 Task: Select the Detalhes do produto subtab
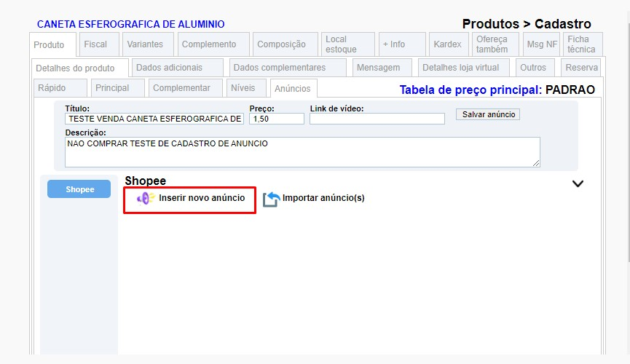click(x=80, y=68)
